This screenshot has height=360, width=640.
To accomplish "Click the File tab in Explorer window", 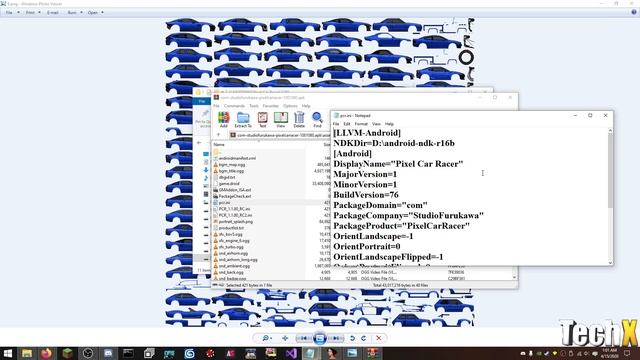I will coord(202,101).
